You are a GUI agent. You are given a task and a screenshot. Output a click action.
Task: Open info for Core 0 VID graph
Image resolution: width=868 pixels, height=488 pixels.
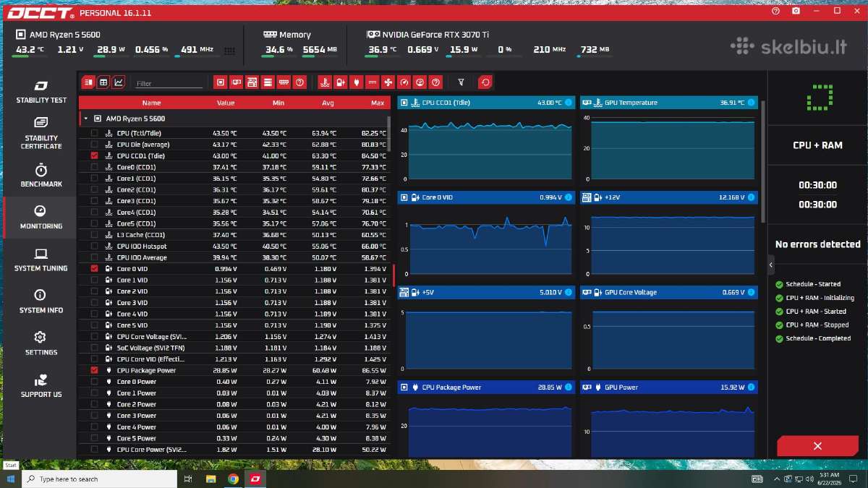coord(568,197)
